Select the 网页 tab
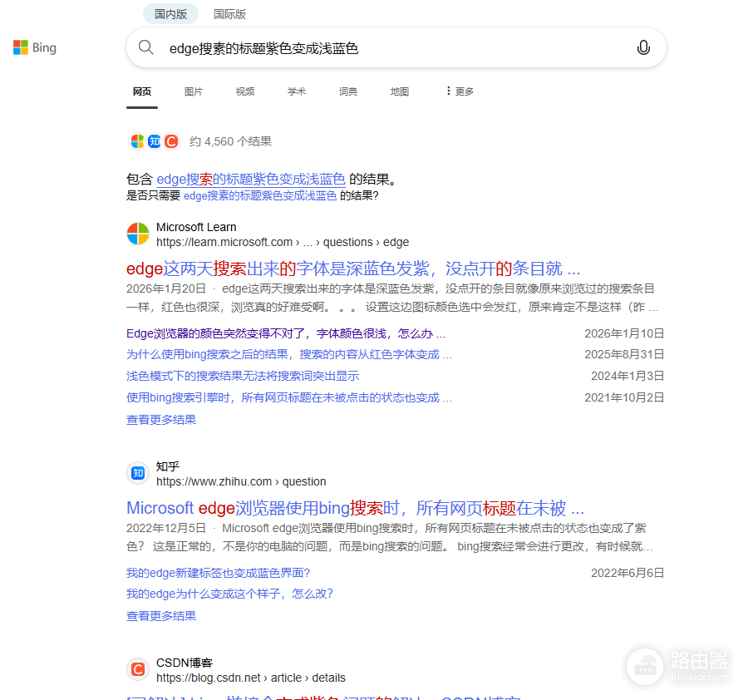 [x=141, y=91]
